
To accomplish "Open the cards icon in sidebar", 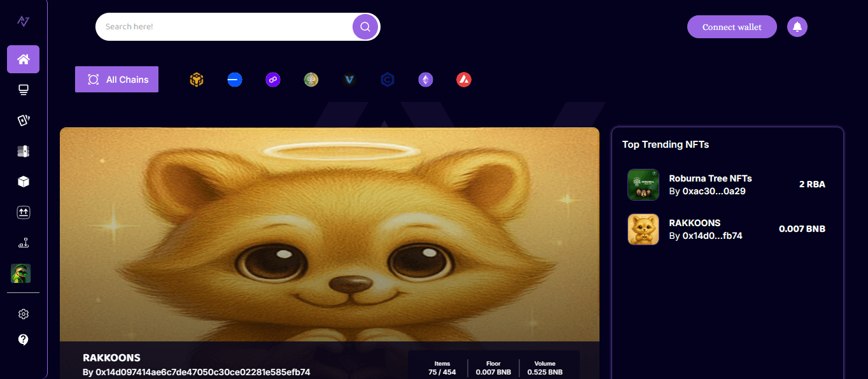I will tap(24, 120).
